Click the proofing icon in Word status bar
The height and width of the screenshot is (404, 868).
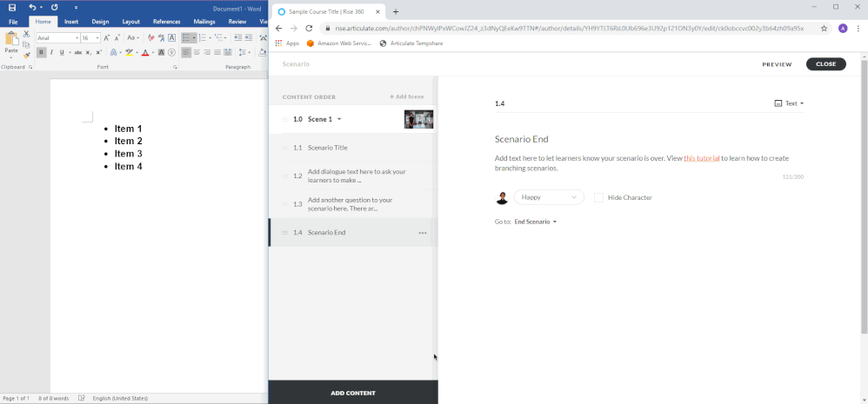click(x=82, y=398)
